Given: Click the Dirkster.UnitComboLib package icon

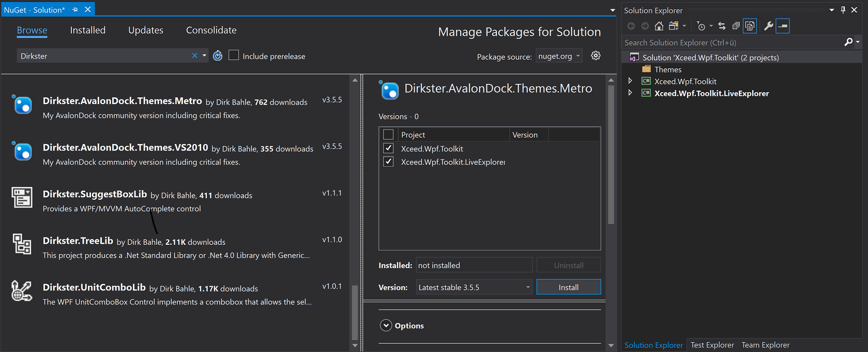Looking at the screenshot, I should (x=22, y=290).
